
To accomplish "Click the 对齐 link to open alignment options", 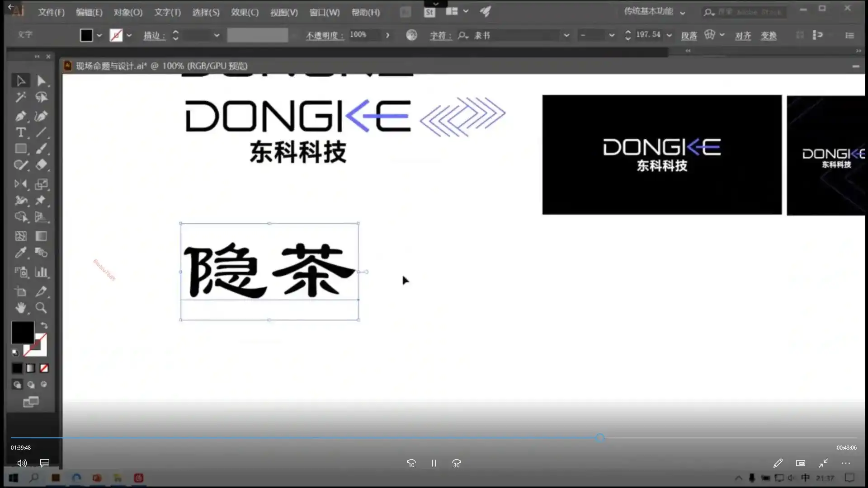I will pos(743,36).
